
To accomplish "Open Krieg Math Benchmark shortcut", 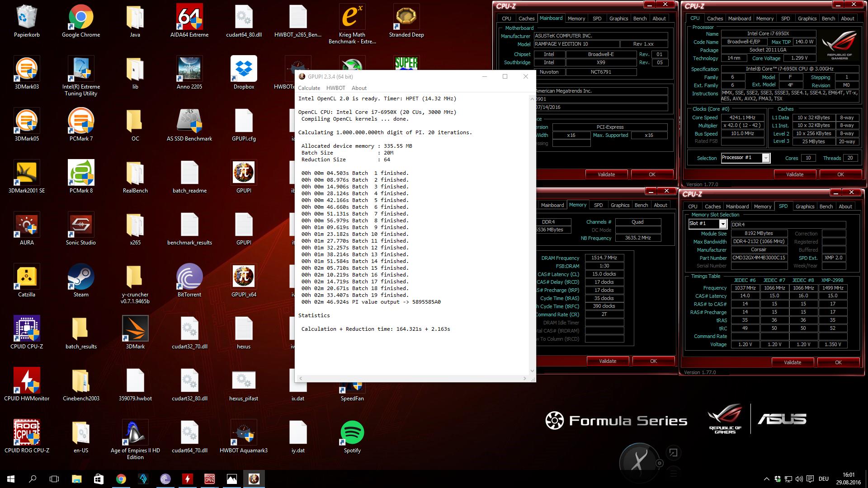I will pos(352,24).
